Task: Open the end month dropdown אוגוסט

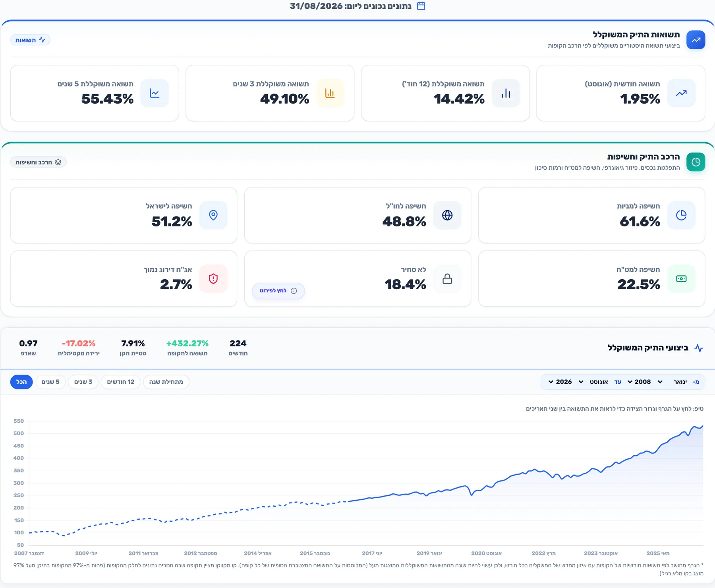Action: coord(593,382)
